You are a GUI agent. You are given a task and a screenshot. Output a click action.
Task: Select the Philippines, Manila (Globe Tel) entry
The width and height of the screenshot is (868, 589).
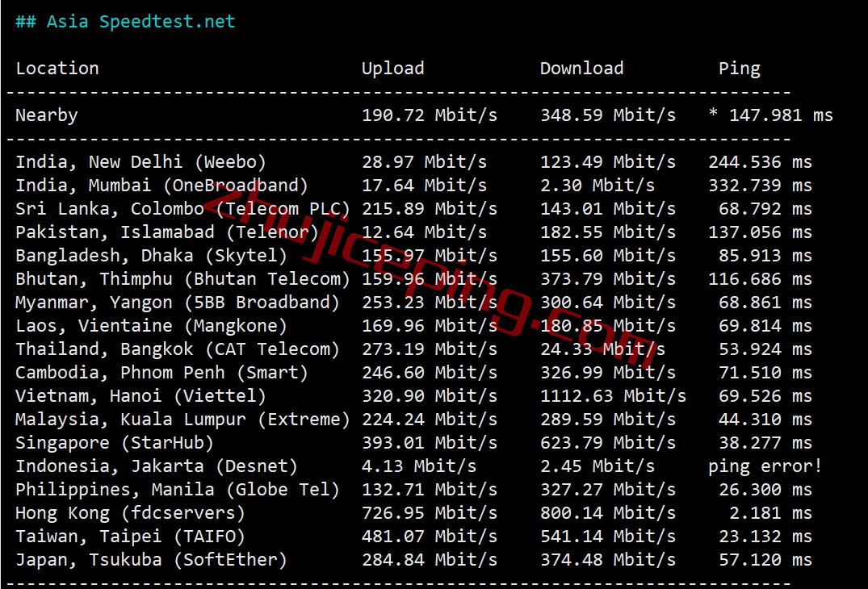click(178, 490)
